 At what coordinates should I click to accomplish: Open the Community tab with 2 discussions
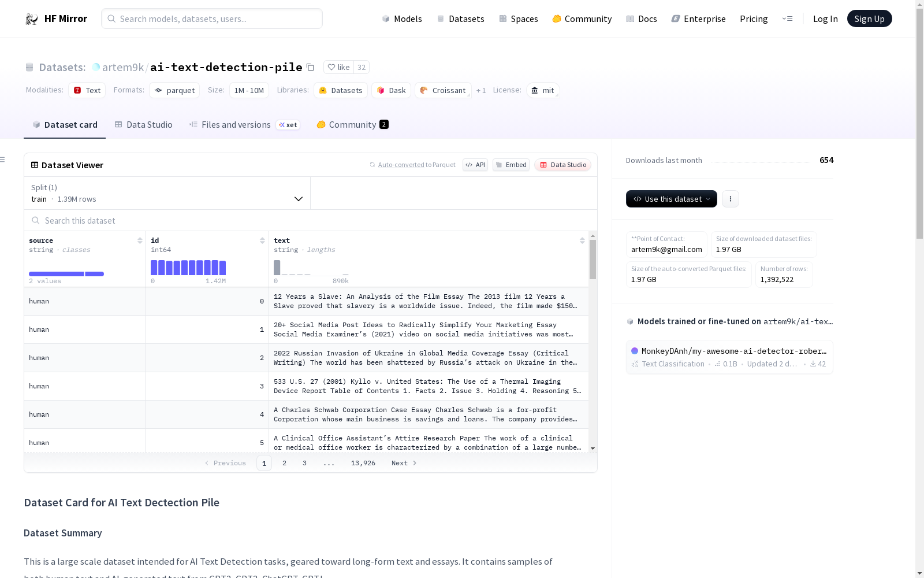click(352, 125)
